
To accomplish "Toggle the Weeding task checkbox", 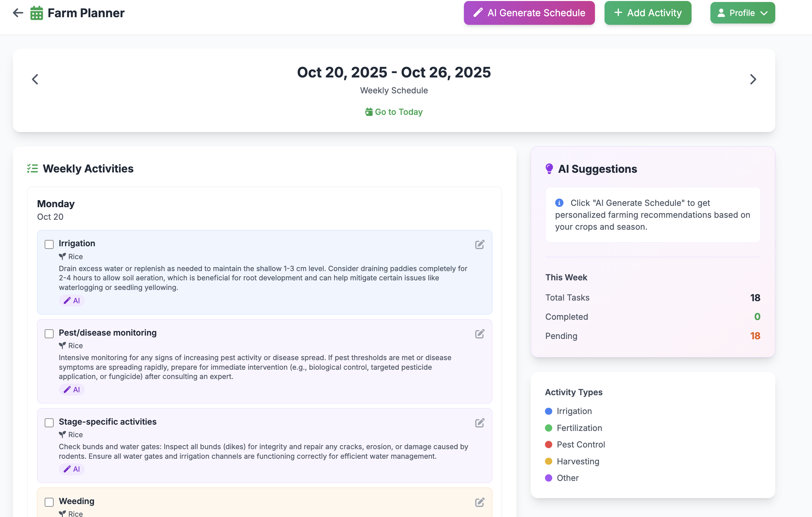I will click(49, 502).
